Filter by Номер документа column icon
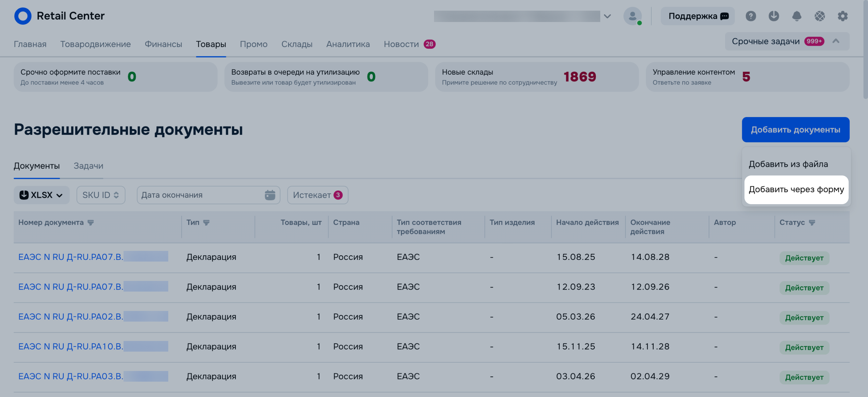 (x=91, y=223)
